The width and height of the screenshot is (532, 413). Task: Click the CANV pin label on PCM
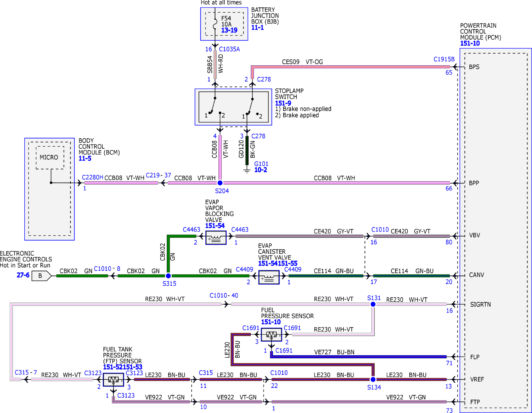point(476,275)
